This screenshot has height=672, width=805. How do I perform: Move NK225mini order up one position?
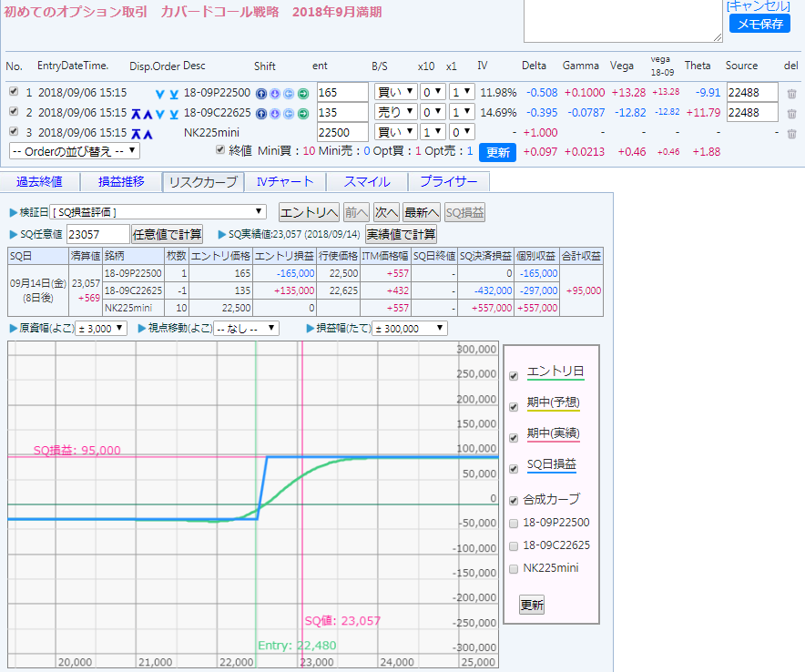coord(148,134)
